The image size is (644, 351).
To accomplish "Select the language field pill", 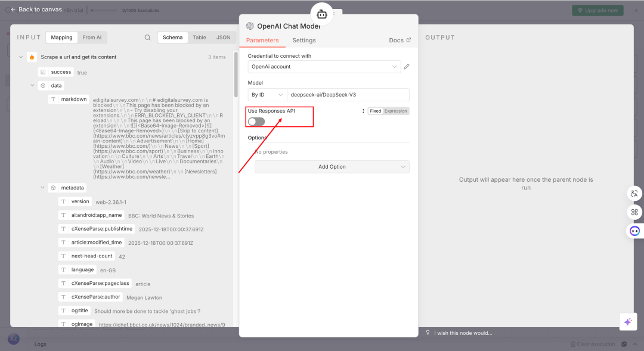I will [77, 270].
